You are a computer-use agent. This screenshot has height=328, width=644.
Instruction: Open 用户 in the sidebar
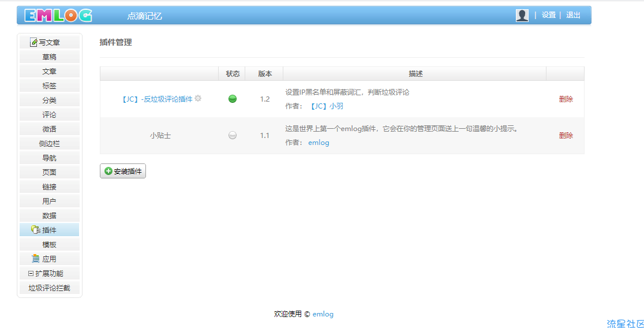(x=49, y=201)
